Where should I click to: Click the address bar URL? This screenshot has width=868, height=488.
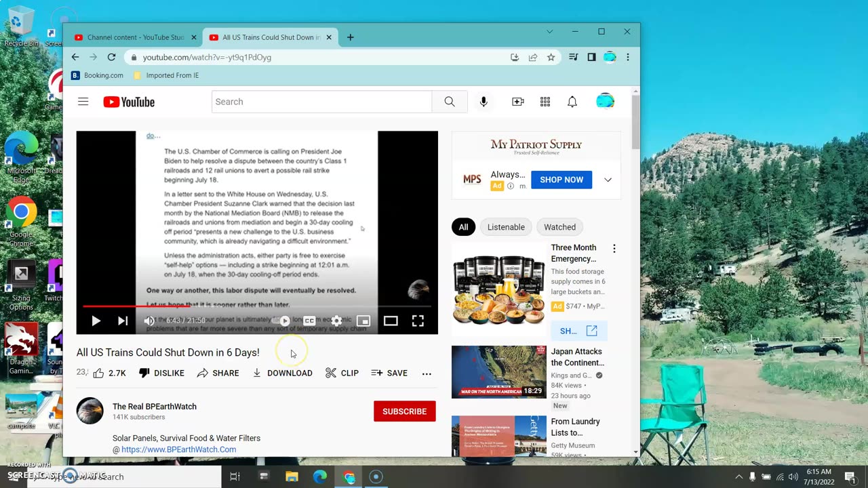tap(207, 58)
